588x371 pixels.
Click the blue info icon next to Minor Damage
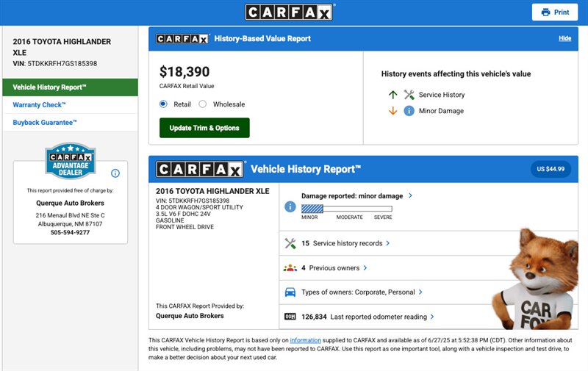pyautogui.click(x=409, y=111)
